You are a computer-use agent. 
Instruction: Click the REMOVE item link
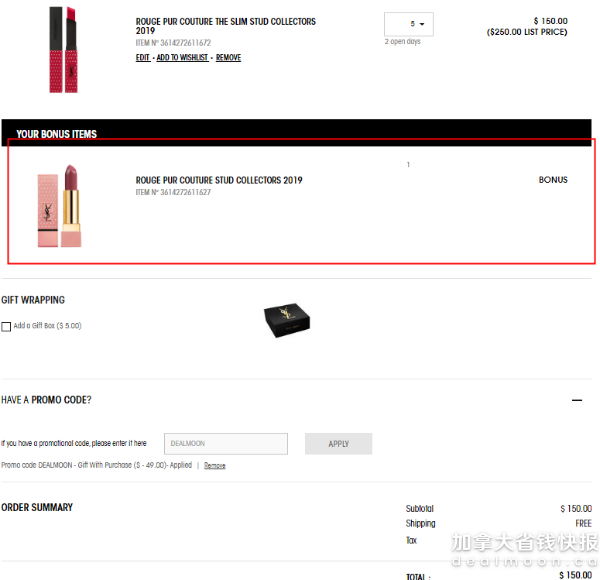click(228, 57)
